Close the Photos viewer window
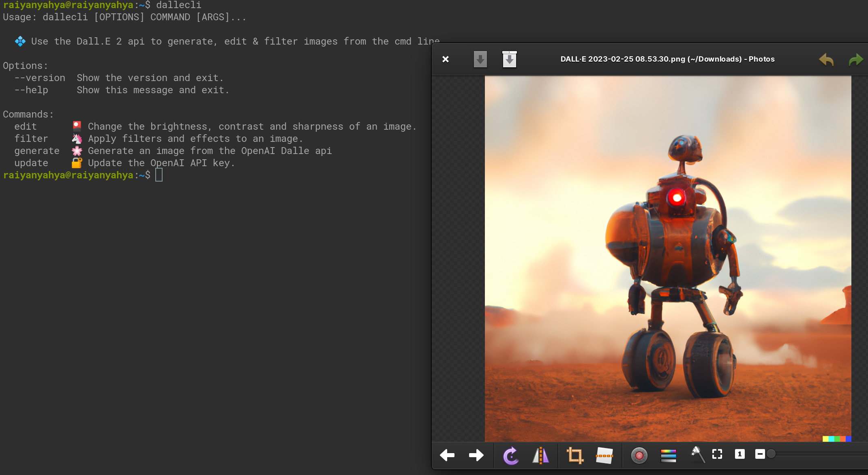Image resolution: width=868 pixels, height=475 pixels. tap(446, 60)
